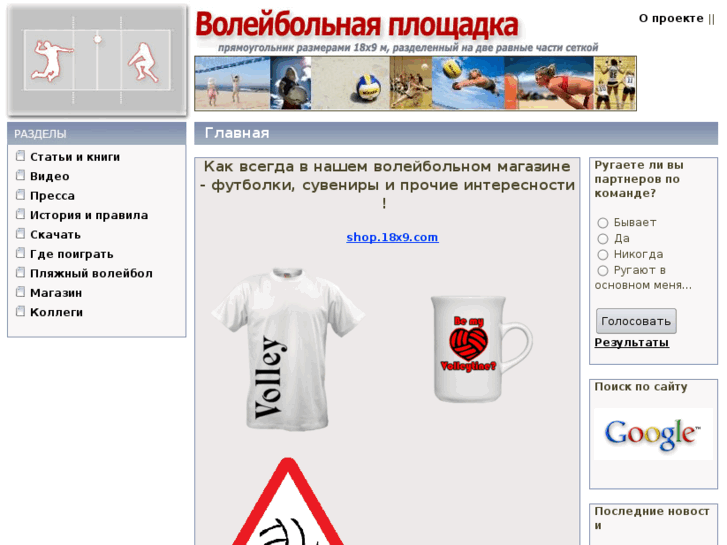Open the Статьи и книги section
Image resolution: width=727 pixels, height=545 pixels.
75,157
